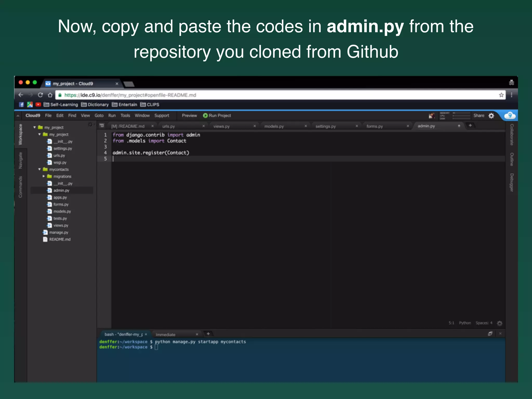This screenshot has height=399, width=532.
Task: Click the Share button
Action: click(478, 116)
